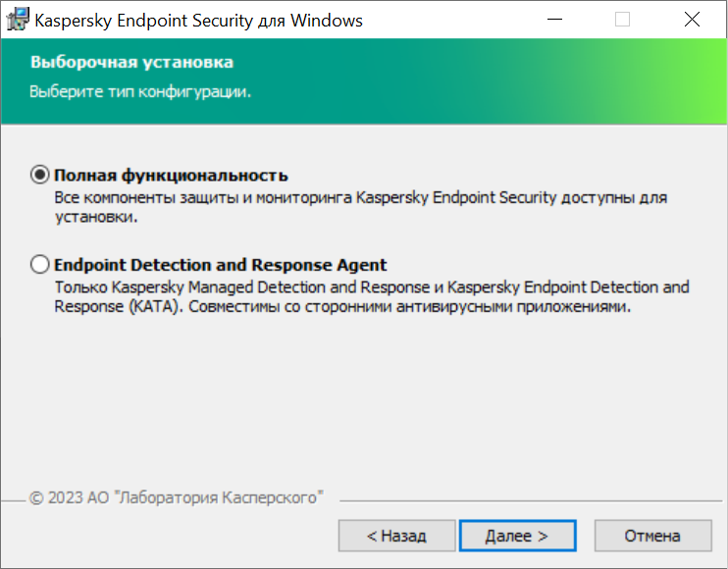Click the window title "Kaspersky Endpoint Security для Windows"
This screenshot has height=569, width=728.
pyautogui.click(x=199, y=20)
